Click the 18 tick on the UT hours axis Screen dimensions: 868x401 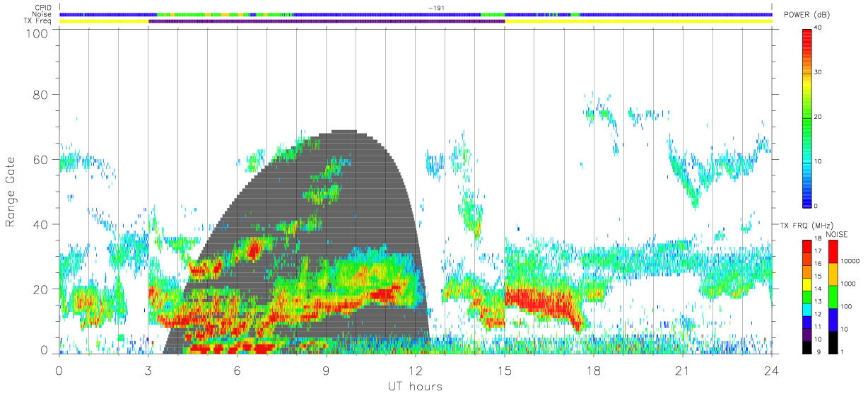pyautogui.click(x=594, y=370)
